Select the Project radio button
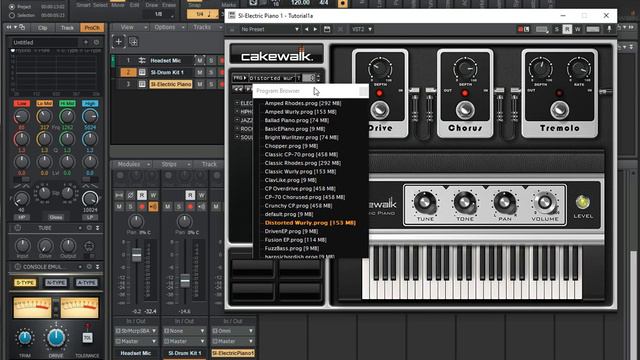Image resolution: width=640 pixels, height=360 pixels. [x=12, y=7]
